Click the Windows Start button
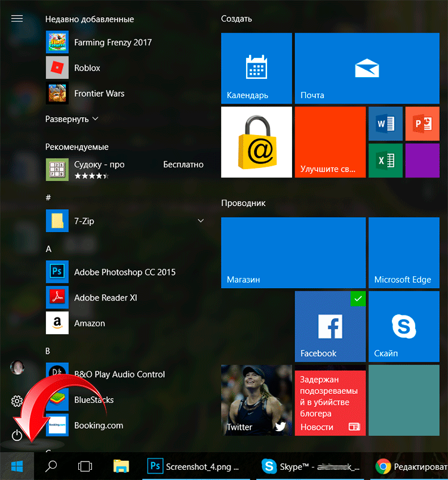Image resolution: width=448 pixels, height=480 pixels. click(17, 466)
